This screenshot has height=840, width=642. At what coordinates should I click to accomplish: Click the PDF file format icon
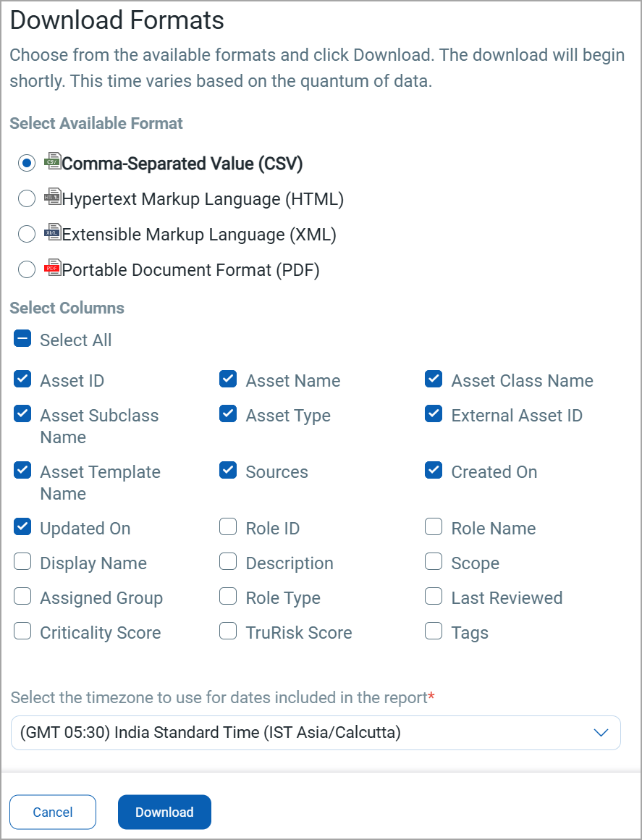[52, 267]
